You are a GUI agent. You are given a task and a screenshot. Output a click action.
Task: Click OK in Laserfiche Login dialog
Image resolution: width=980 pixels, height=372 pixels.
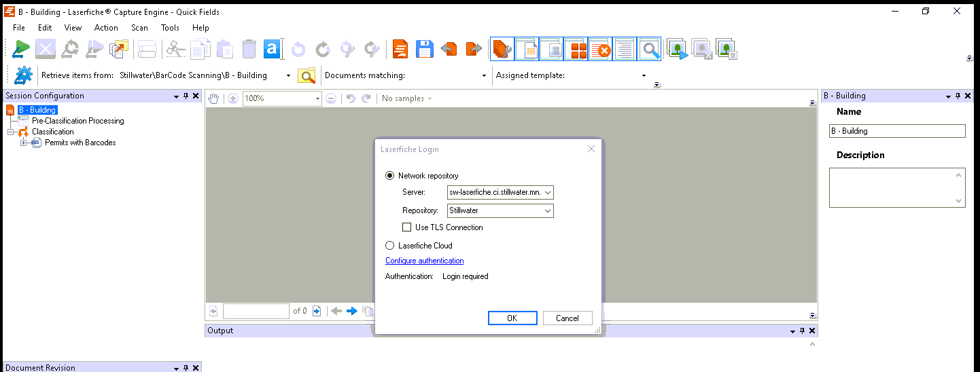pos(512,318)
